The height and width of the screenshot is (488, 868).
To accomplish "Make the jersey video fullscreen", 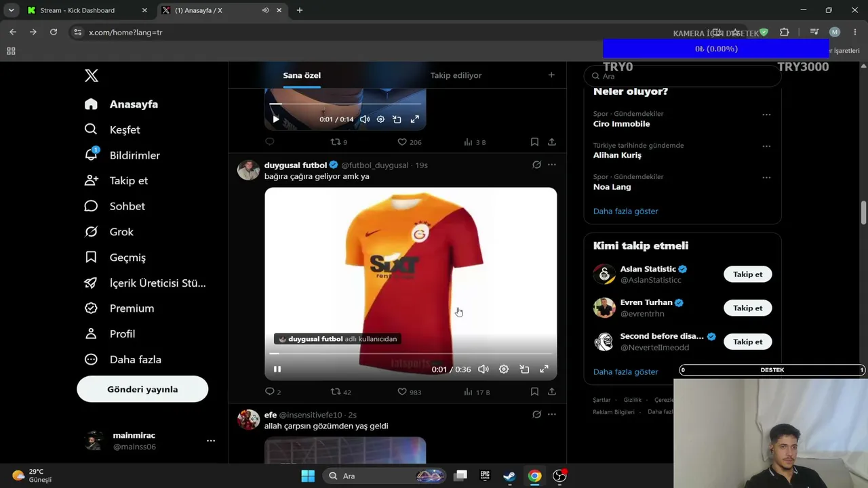I will tap(544, 369).
